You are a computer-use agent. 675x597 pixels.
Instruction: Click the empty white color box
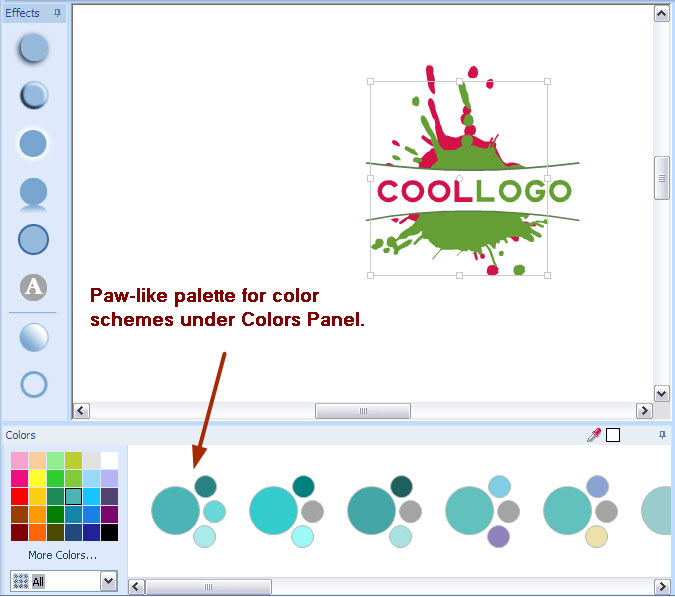(613, 435)
